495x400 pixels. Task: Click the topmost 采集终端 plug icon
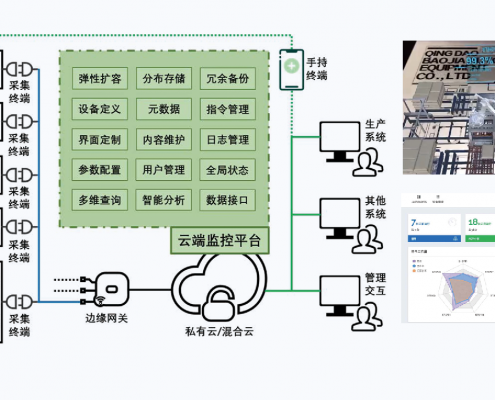pyautogui.click(x=19, y=69)
